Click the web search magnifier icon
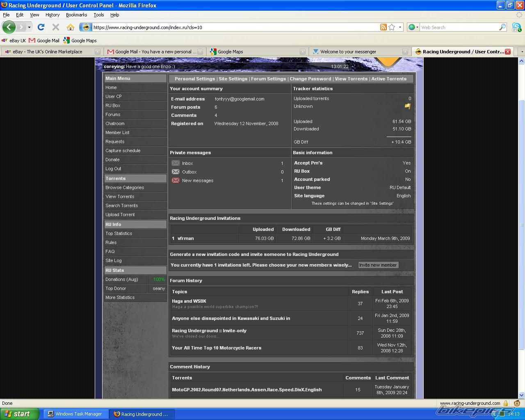This screenshot has width=525, height=420. pos(502,27)
